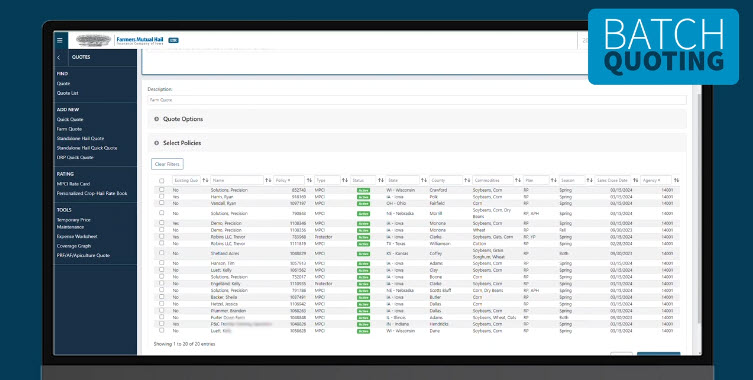
Task: Open DRP Quick Quote sidebar item
Action: (75, 158)
